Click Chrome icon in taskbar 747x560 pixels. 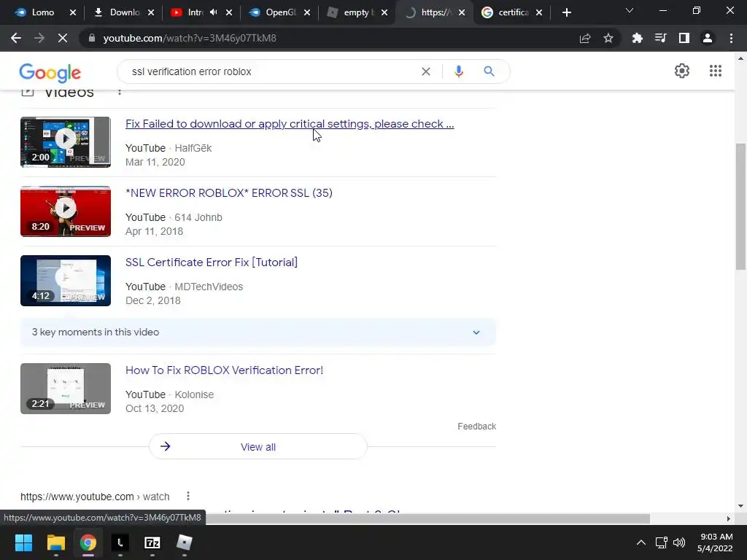88,542
